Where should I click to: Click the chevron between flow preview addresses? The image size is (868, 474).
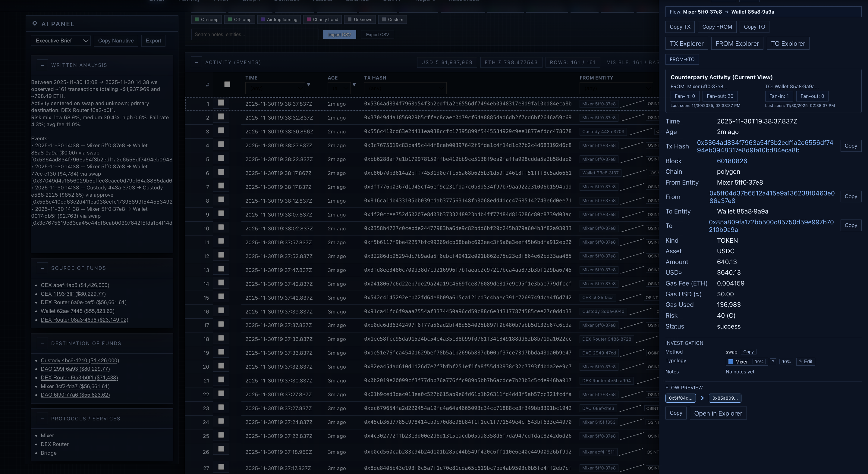click(x=703, y=398)
